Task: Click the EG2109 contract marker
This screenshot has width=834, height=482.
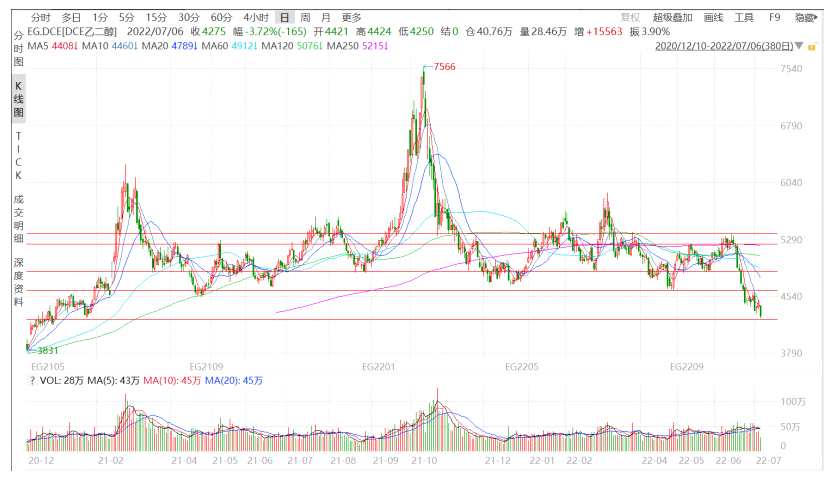Action: click(206, 367)
